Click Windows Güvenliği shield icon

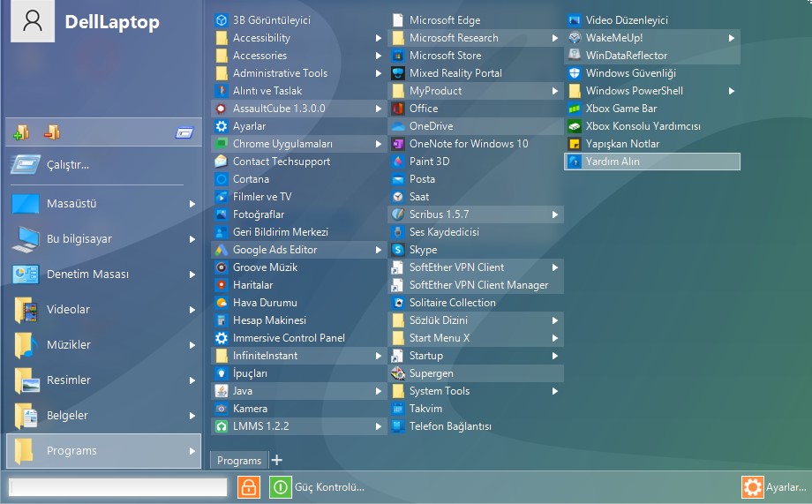tap(575, 73)
